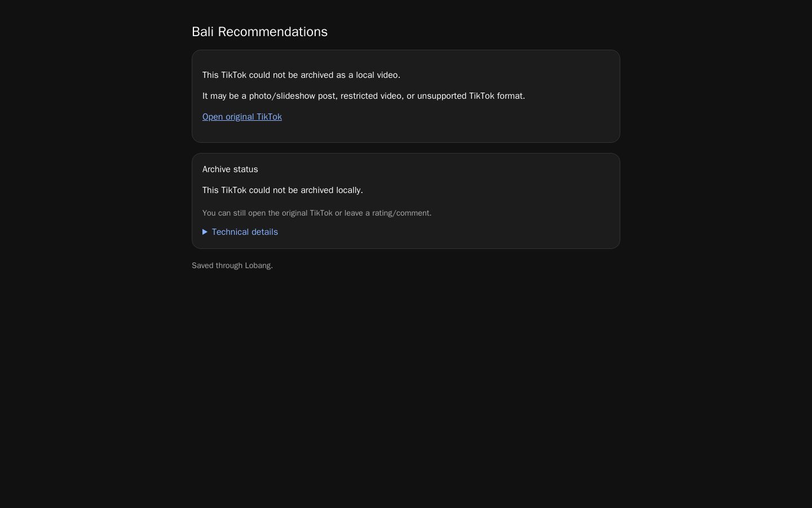Click the word 'Recommendations' in the title
812x508 pixels.
272,32
